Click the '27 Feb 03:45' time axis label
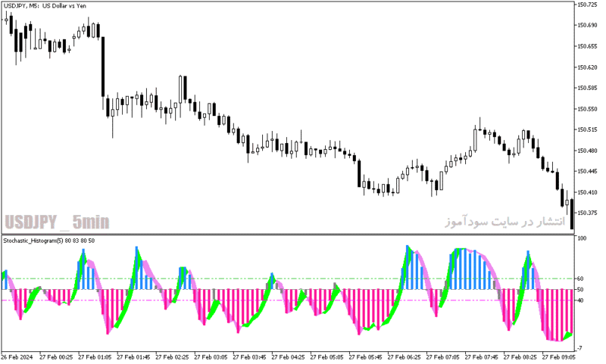 [250, 357]
